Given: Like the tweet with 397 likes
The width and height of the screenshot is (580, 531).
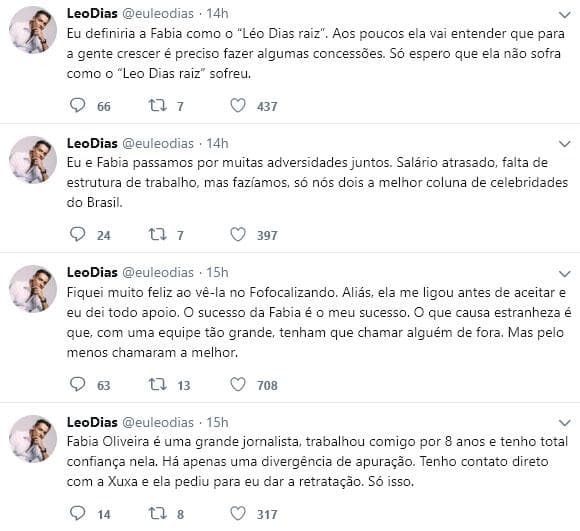Looking at the screenshot, I should 237,234.
